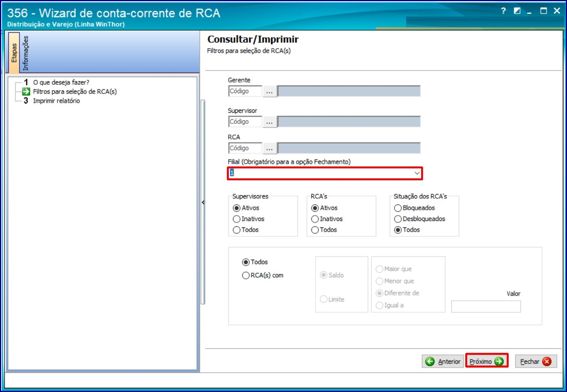This screenshot has height=392, width=567.
Task: Select the Saldo radio option
Action: click(324, 275)
